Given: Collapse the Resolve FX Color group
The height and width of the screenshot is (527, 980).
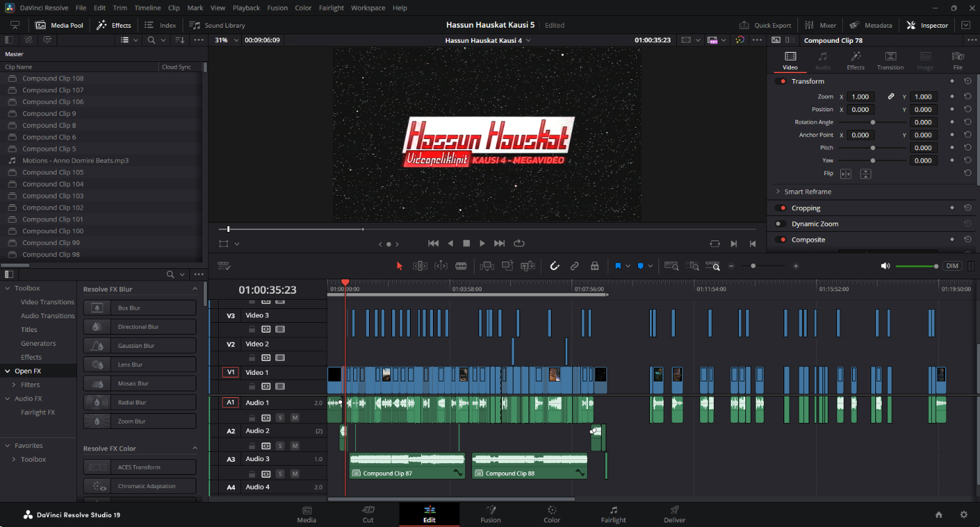Looking at the screenshot, I should [x=194, y=449].
